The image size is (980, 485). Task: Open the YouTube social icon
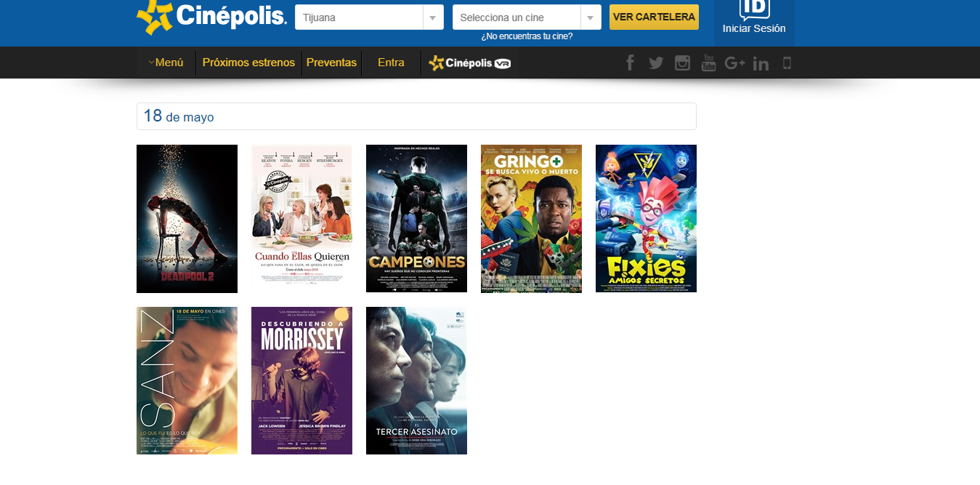click(708, 63)
